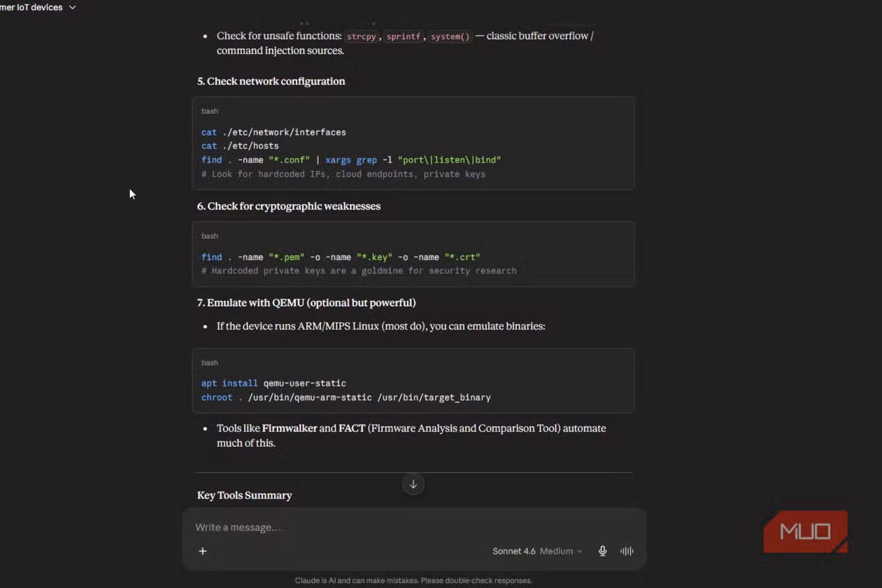Click the "Claude is AI and can make mistakes" disclaimer
882x588 pixels.
pos(413,581)
